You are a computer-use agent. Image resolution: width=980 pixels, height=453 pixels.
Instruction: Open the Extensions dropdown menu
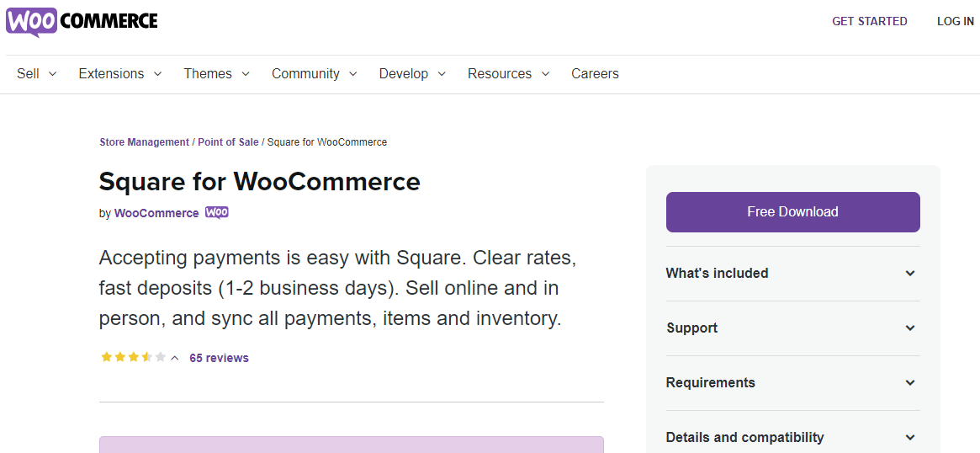pos(120,74)
